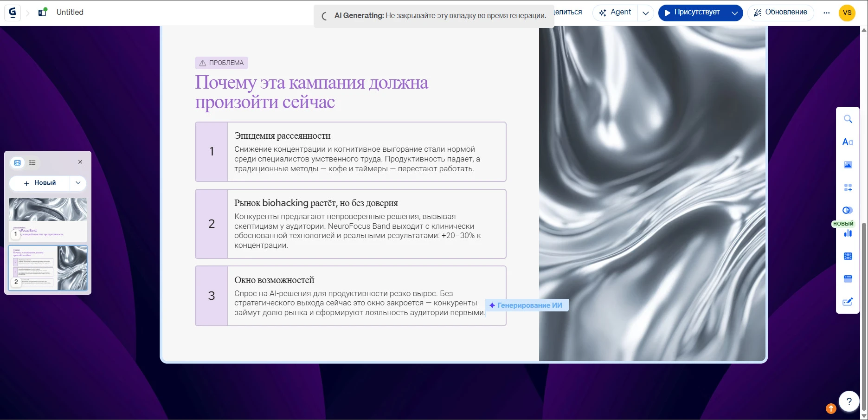Expand the dropdown arrow next to Agent
Viewport: 868px width, 420px height.
[x=645, y=13]
